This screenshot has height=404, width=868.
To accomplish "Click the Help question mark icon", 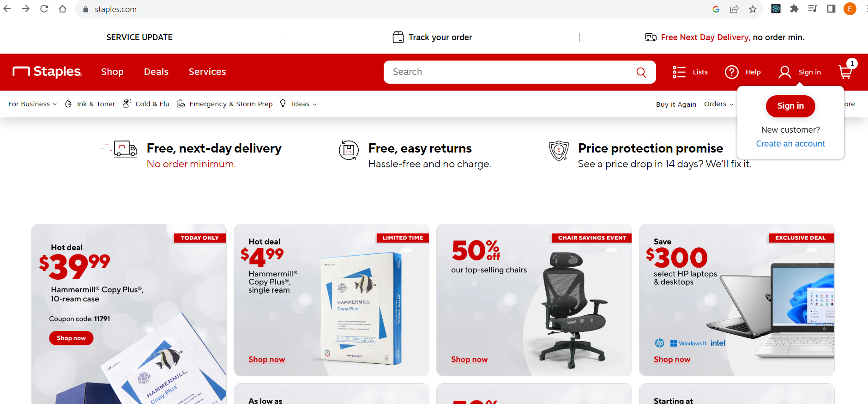I will 731,72.
